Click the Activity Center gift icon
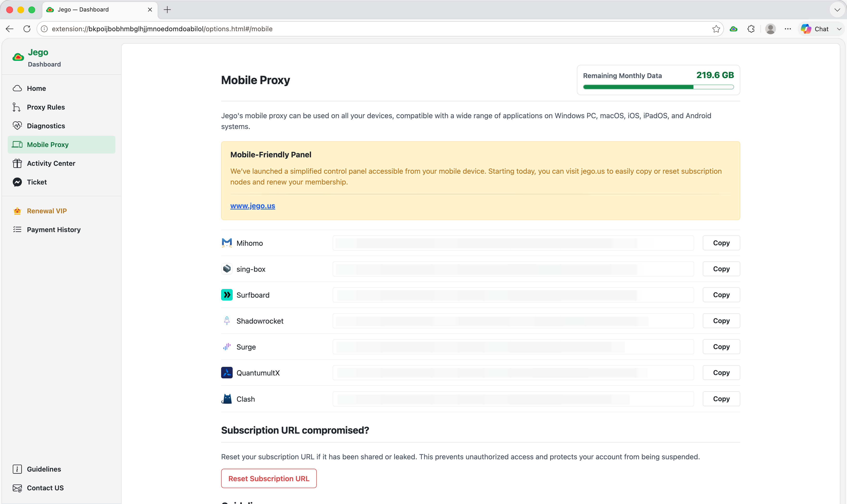Image resolution: width=847 pixels, height=504 pixels. click(17, 163)
